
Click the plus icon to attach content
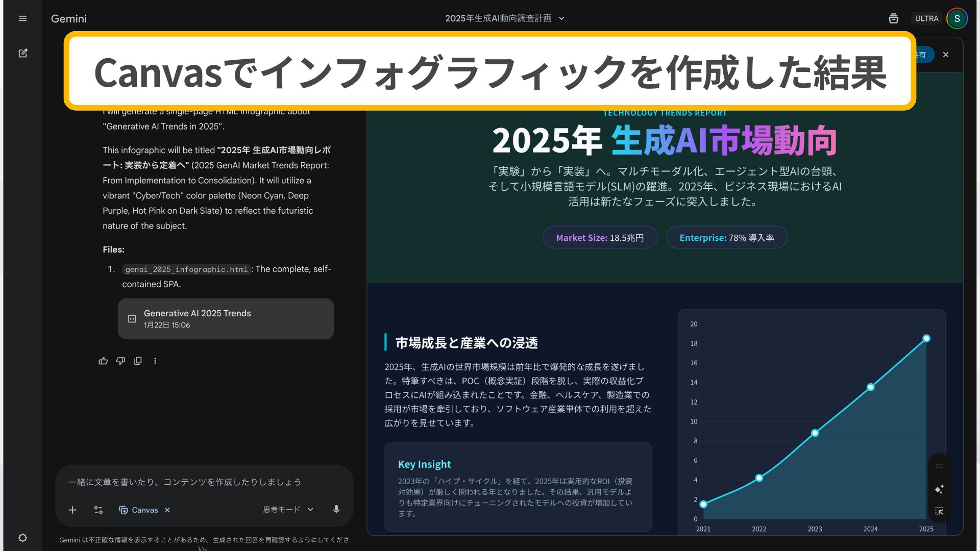point(72,510)
